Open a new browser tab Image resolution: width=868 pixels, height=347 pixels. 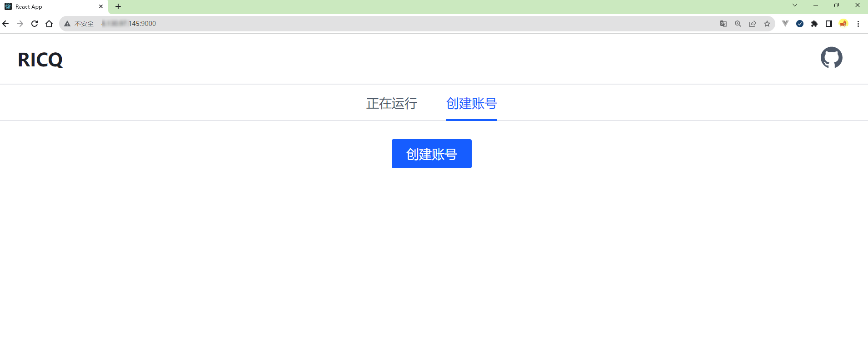pyautogui.click(x=118, y=6)
